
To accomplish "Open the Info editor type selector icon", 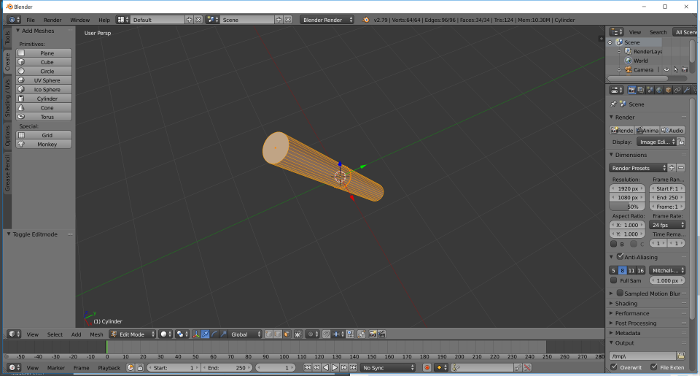I will [14, 20].
